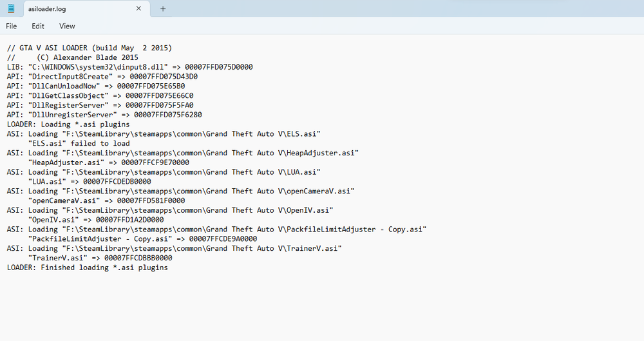
Task: Open the View menu
Action: (x=67, y=26)
